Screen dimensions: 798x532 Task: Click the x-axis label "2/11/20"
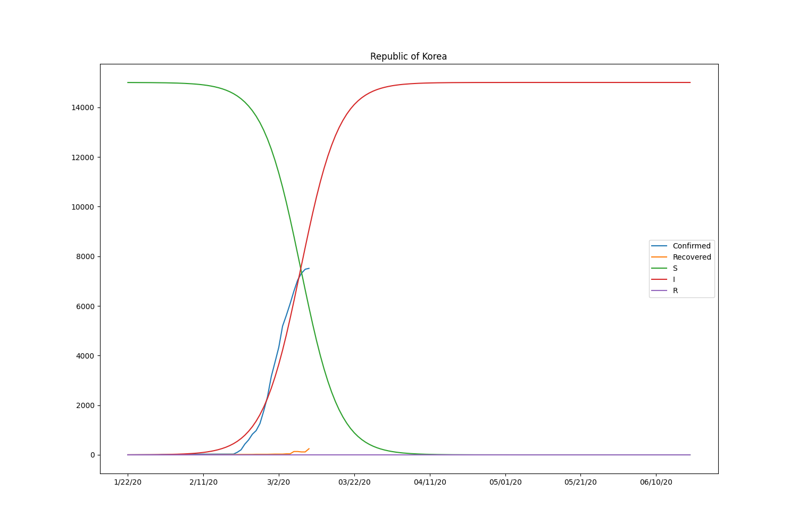203,482
